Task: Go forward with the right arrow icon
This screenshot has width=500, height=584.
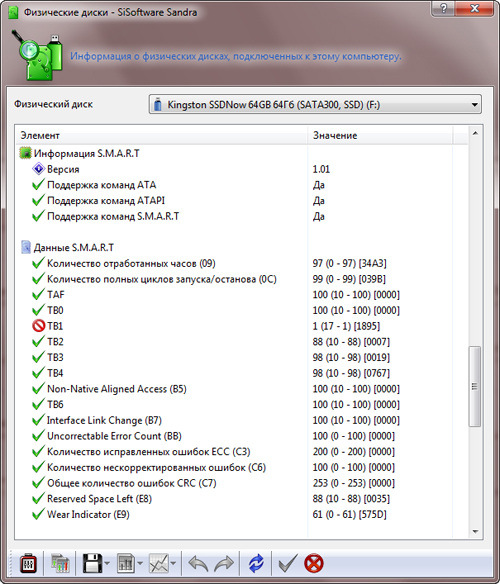Action: coord(224,564)
